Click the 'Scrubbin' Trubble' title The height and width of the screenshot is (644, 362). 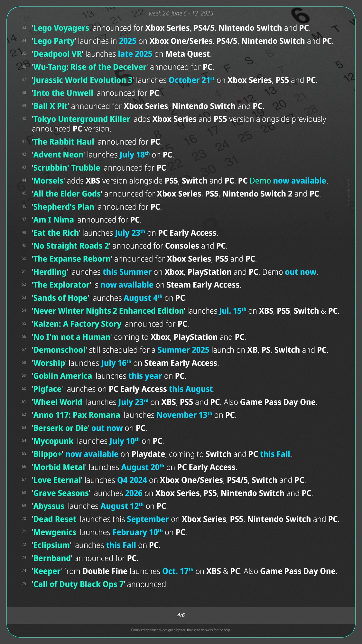coord(67,168)
